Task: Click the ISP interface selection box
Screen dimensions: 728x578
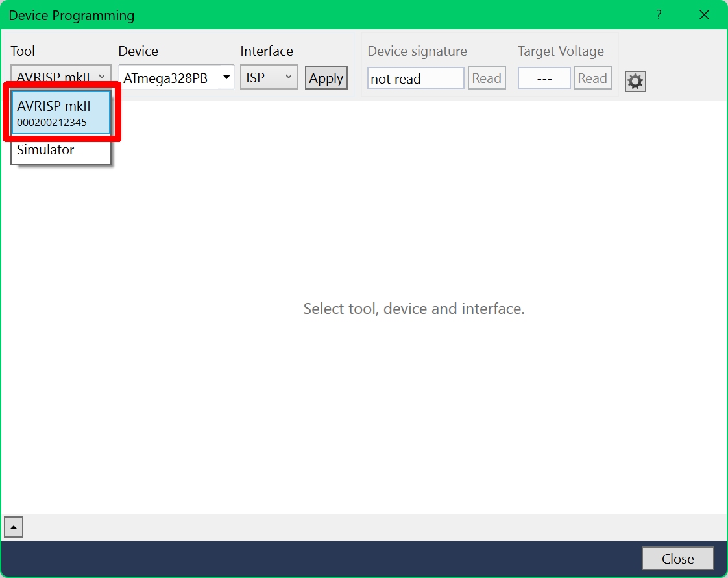Action: [x=269, y=77]
